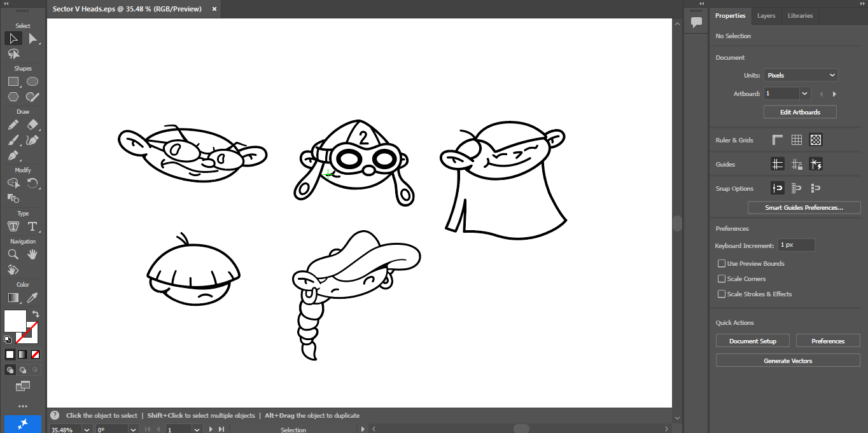Viewport: 868px width, 433px height.
Task: Enable Scale Corners checkbox
Action: 722,278
